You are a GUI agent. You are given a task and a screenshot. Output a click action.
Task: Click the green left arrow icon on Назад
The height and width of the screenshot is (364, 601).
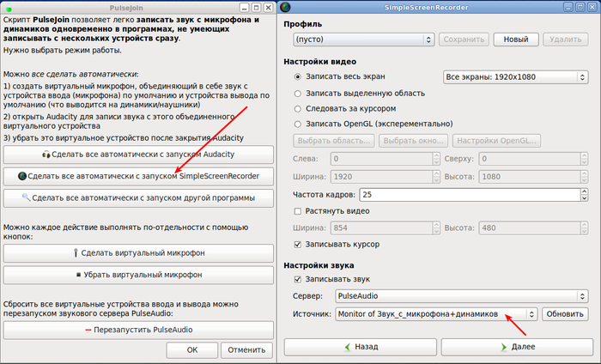coord(347,347)
